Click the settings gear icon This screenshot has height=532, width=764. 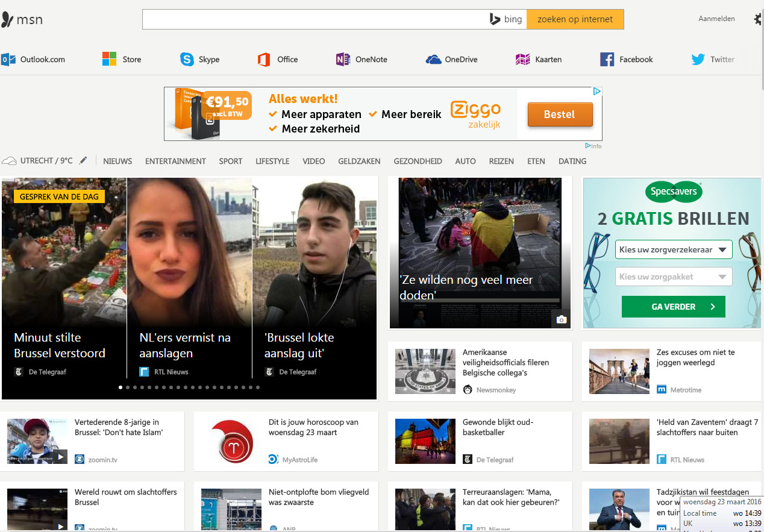pos(757,19)
